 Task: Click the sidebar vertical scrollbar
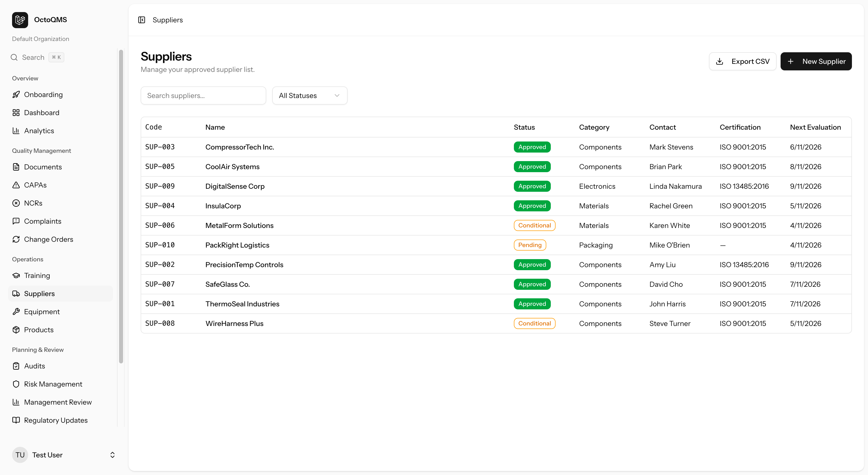coord(121,206)
